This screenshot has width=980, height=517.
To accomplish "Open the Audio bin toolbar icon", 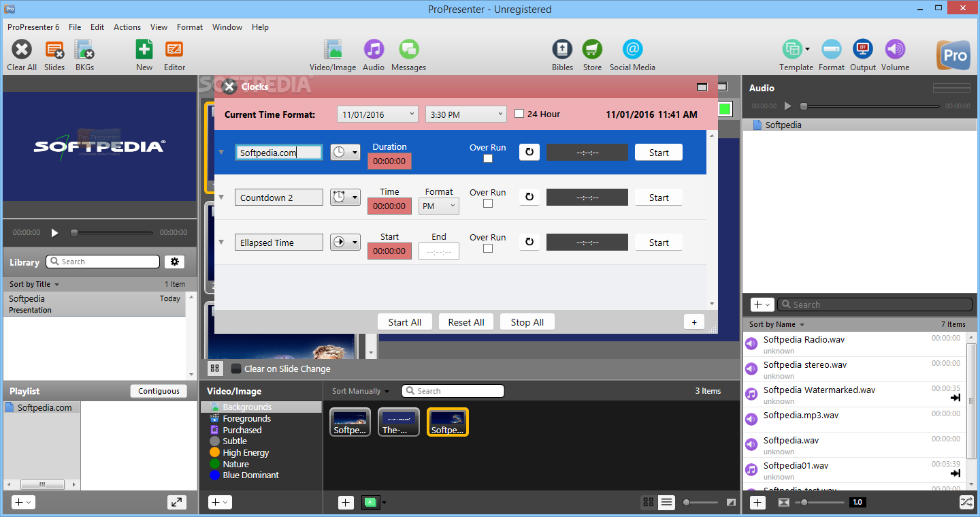I will pos(374,50).
